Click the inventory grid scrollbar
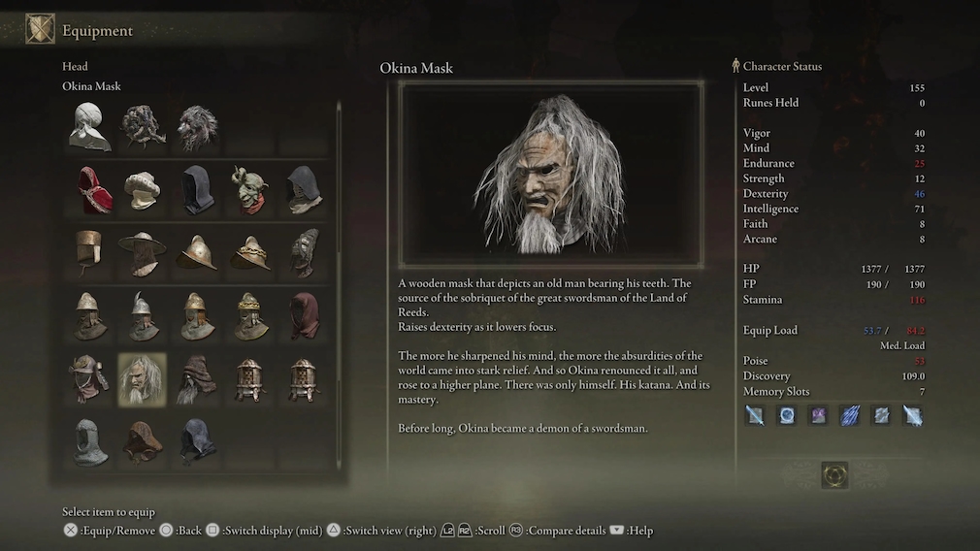Viewport: 980px width, 551px height. 339,284
